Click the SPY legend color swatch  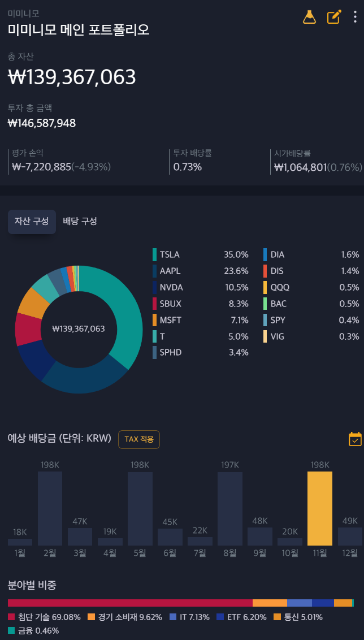tap(265, 320)
